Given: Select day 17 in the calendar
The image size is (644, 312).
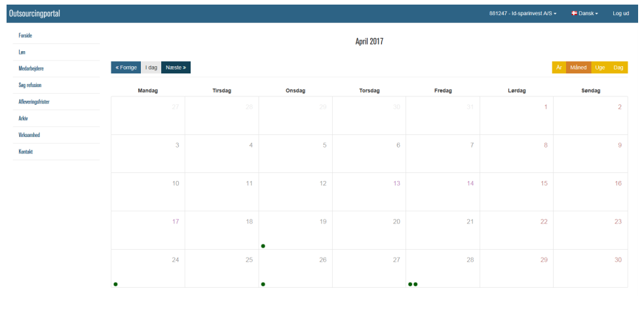Looking at the screenshot, I should (x=176, y=222).
